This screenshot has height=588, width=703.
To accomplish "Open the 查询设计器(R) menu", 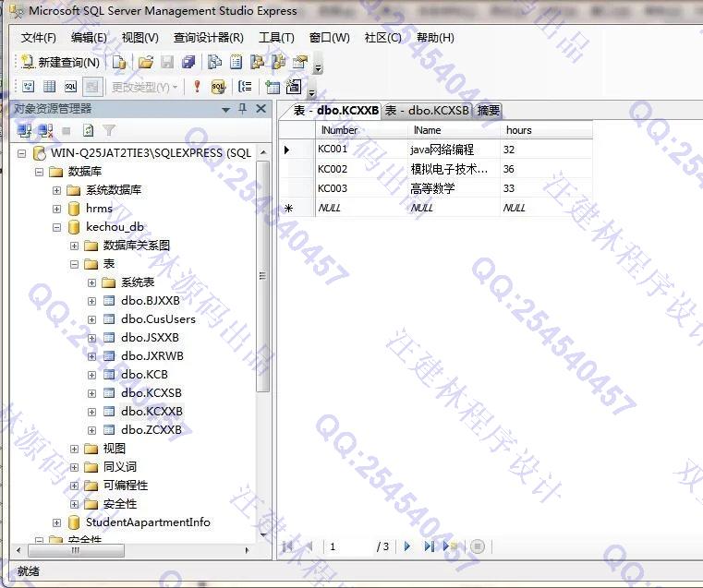I will click(x=209, y=38).
